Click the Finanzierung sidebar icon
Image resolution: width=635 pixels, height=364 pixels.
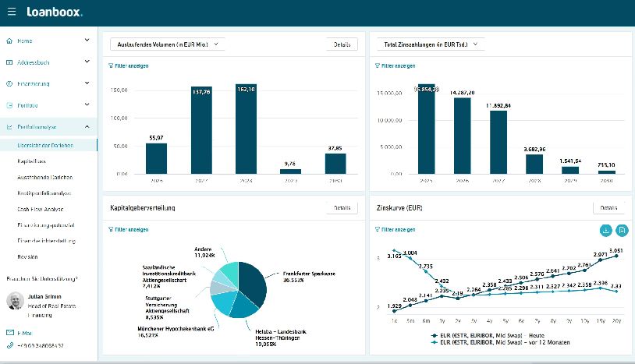(9, 83)
